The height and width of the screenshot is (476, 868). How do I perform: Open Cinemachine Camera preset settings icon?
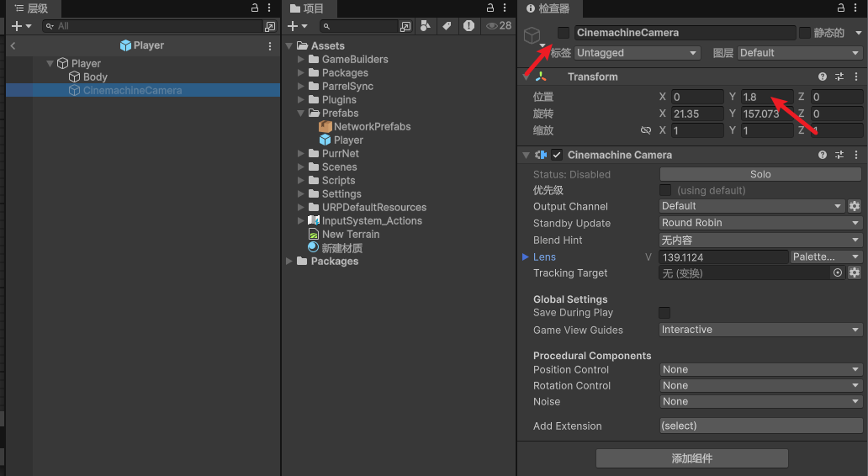(839, 155)
